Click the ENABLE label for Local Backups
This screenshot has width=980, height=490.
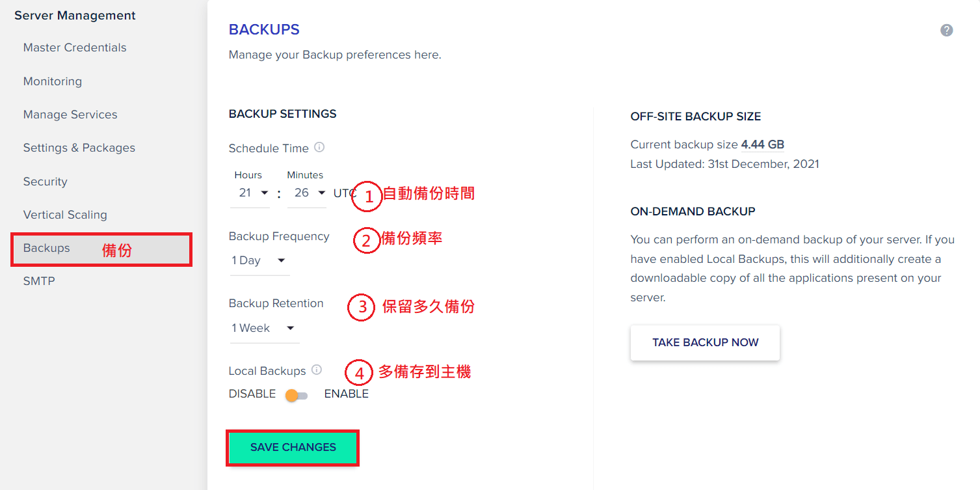346,394
